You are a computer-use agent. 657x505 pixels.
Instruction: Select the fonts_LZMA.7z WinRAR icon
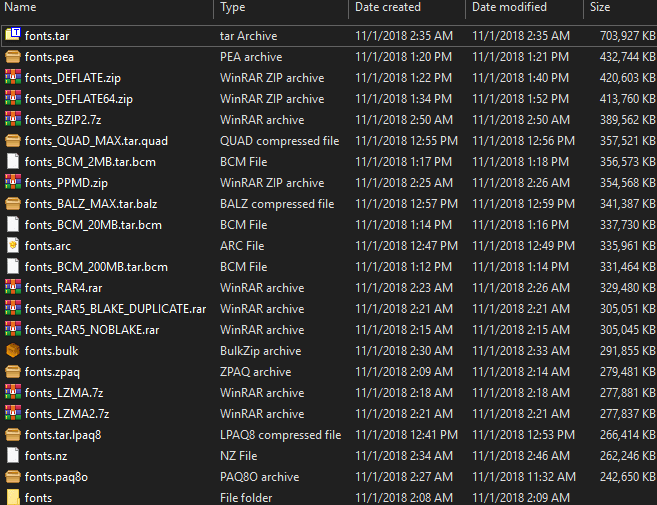pos(13,392)
